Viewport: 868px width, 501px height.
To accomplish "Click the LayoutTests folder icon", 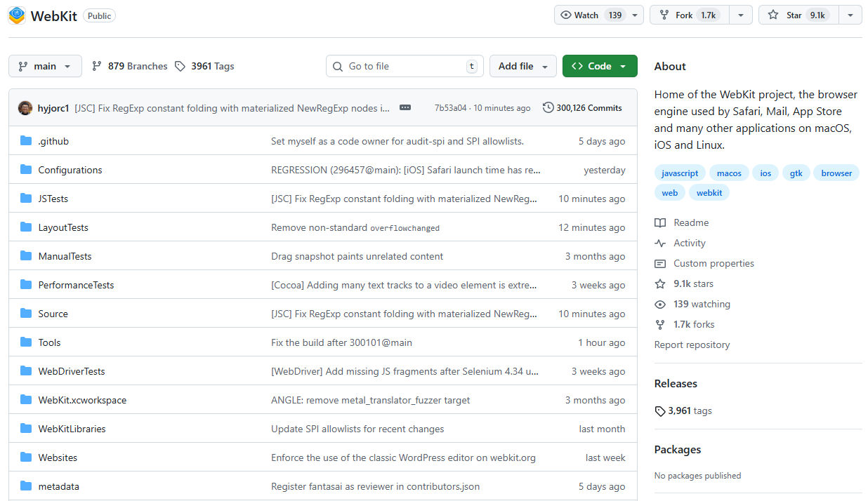I will (26, 227).
